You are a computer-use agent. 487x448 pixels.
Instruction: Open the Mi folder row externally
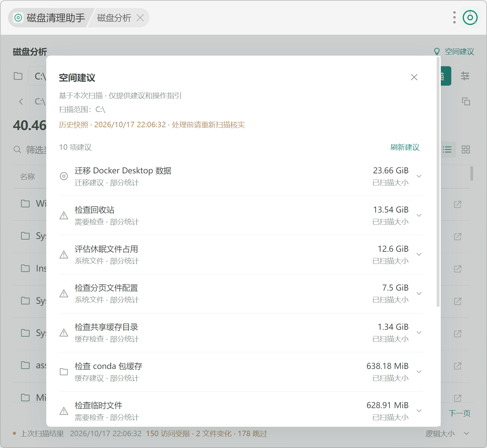(458, 398)
